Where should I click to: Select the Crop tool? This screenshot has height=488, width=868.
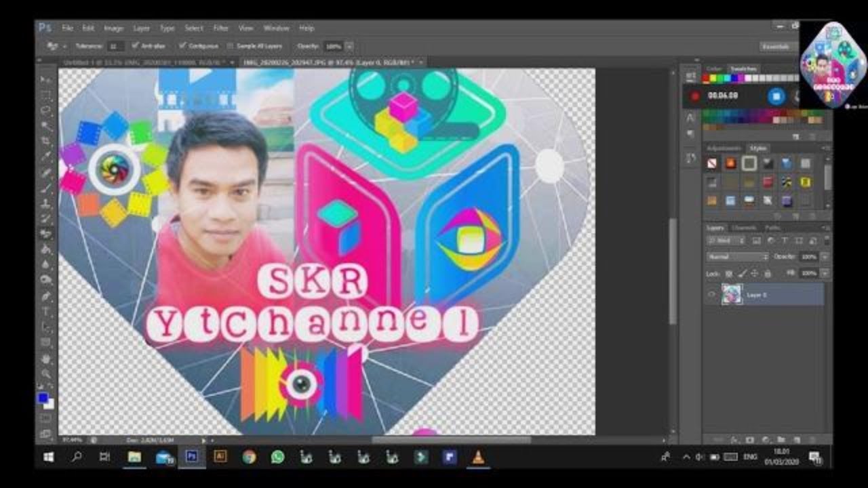(46, 141)
